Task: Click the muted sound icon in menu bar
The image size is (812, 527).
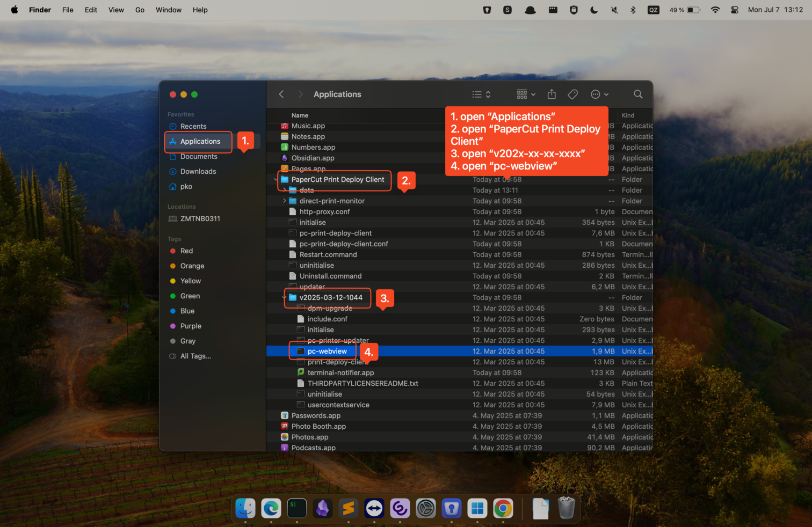Action: coord(614,10)
